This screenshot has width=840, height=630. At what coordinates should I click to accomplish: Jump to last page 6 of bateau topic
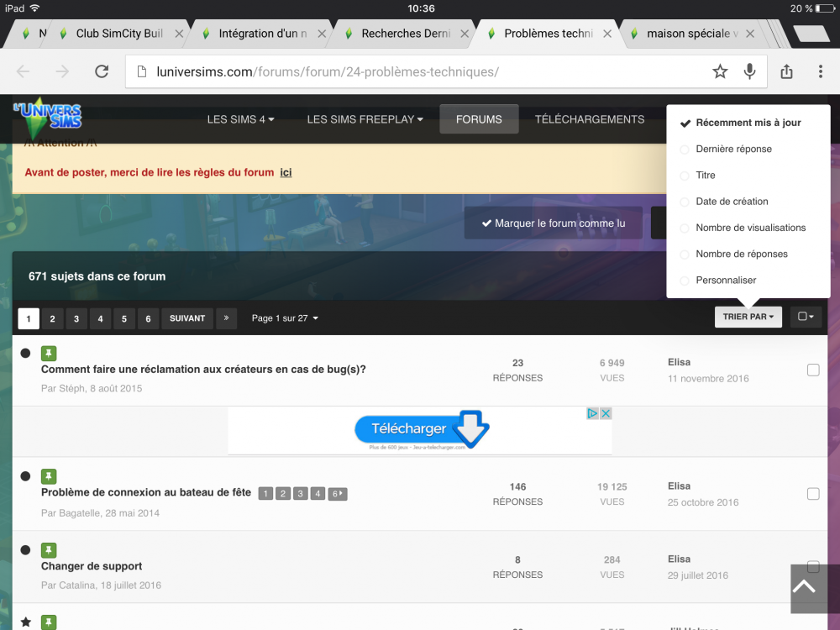click(x=338, y=493)
